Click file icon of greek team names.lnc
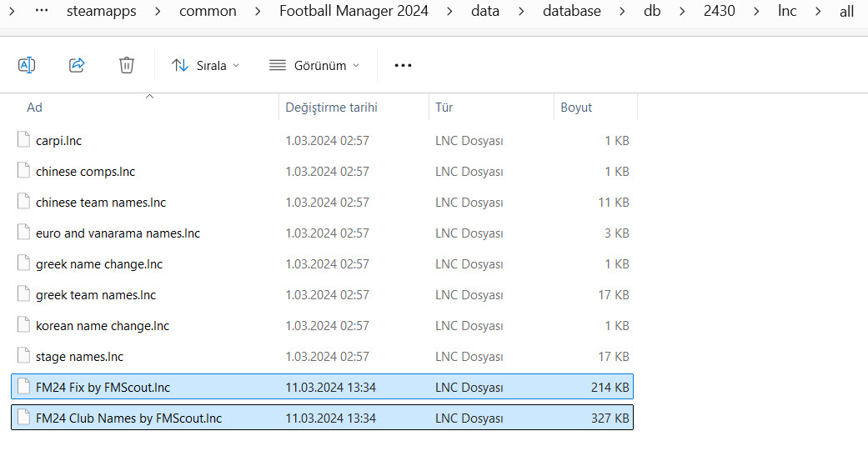The height and width of the screenshot is (451, 868). pos(23,295)
